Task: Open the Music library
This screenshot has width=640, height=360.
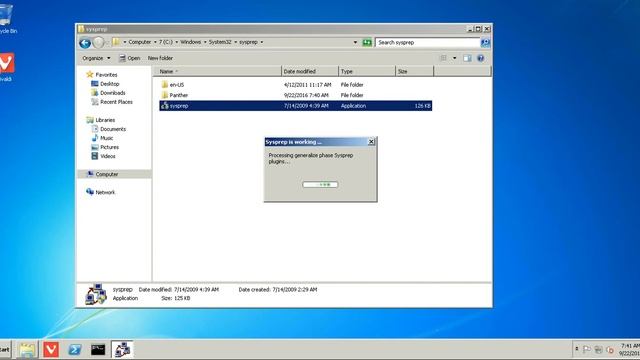Action: pyautogui.click(x=102, y=138)
